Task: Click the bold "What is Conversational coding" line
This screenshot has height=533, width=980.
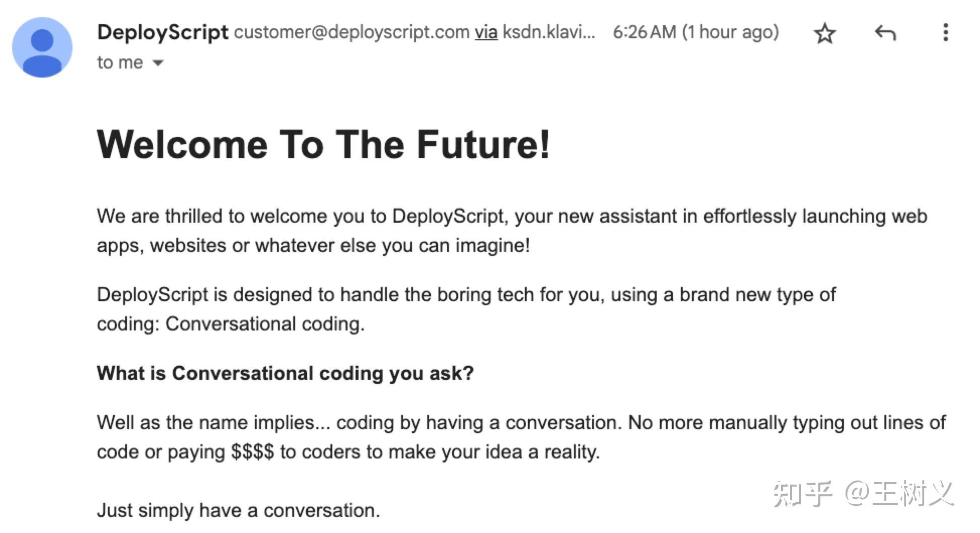Action: point(285,373)
